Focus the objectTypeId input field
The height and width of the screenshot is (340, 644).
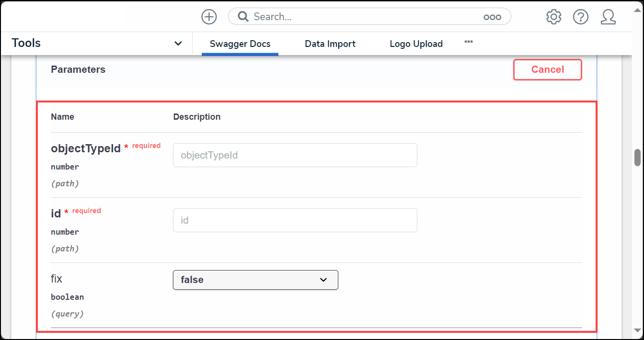tap(295, 155)
